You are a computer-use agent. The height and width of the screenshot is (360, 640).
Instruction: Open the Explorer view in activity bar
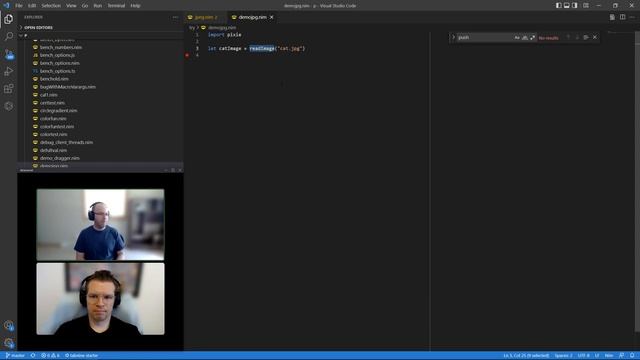9,19
